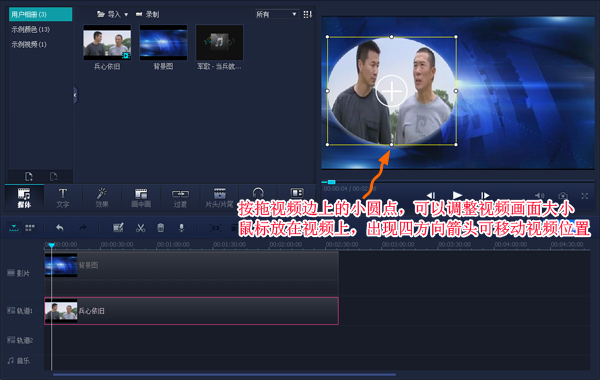Viewport: 600px width, 380px height.
Task: Switch to the 媒体 media tab
Action: point(24,197)
